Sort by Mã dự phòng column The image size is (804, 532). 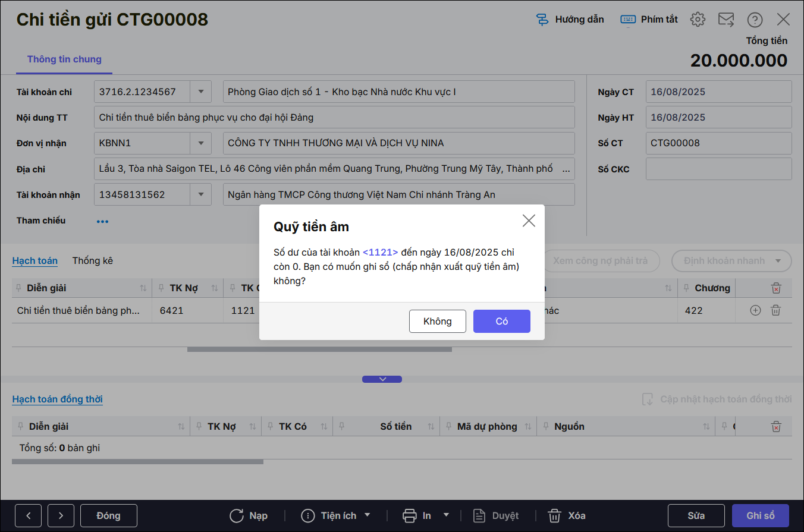[528, 426]
